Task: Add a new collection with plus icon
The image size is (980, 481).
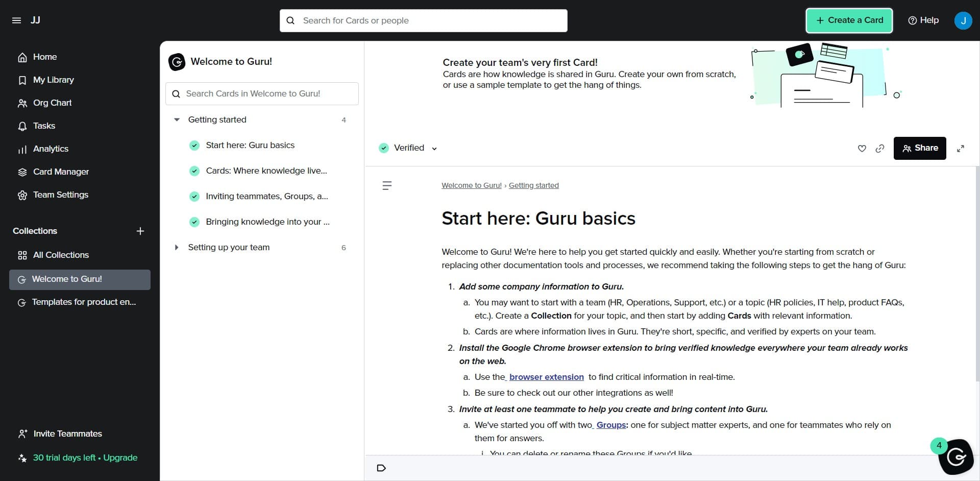Action: point(140,231)
